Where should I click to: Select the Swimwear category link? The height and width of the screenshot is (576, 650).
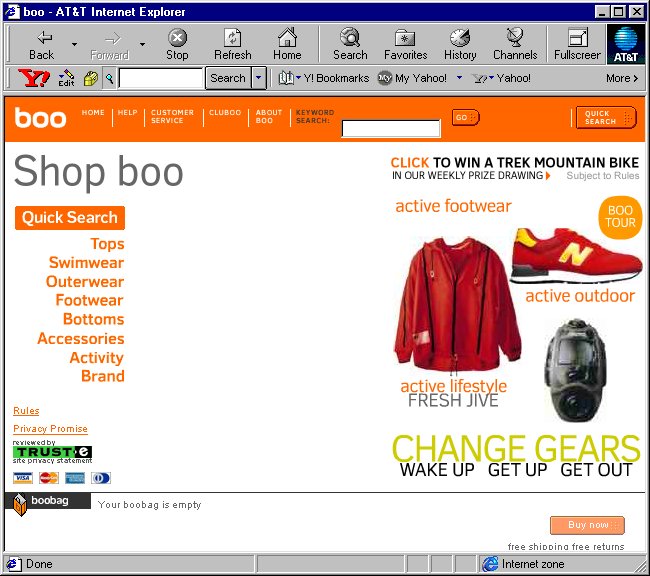click(x=86, y=262)
